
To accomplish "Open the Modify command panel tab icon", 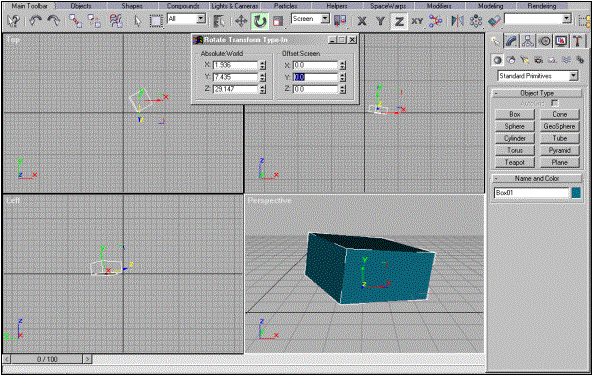I will (511, 41).
